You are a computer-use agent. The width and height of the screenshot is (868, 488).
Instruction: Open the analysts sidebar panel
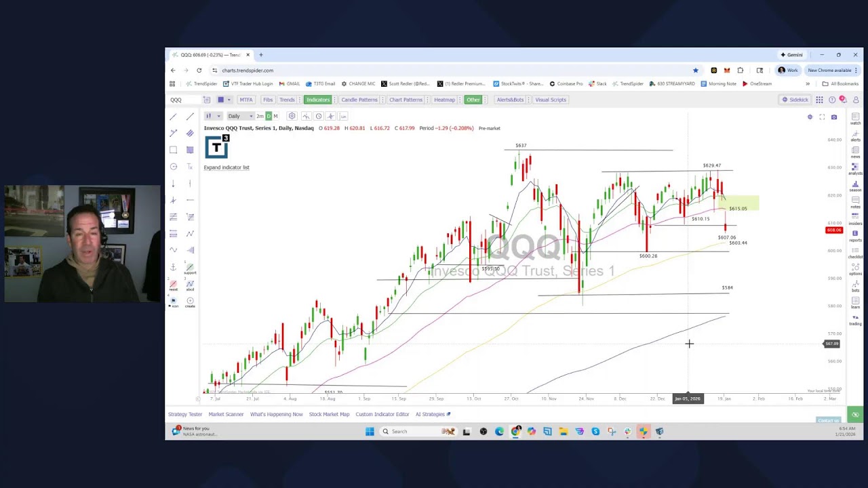click(x=856, y=169)
